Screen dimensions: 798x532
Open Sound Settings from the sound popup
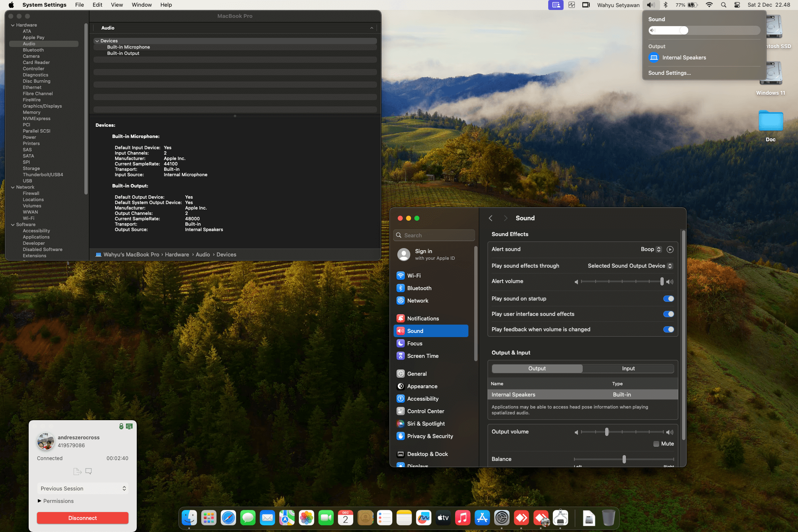669,73
